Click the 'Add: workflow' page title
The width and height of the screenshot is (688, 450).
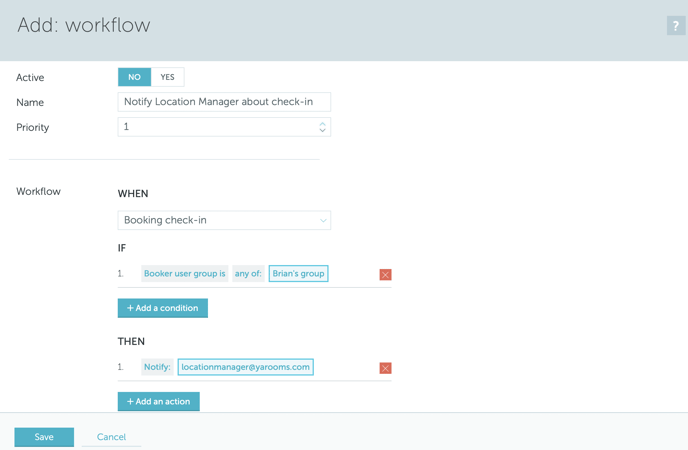[84, 25]
